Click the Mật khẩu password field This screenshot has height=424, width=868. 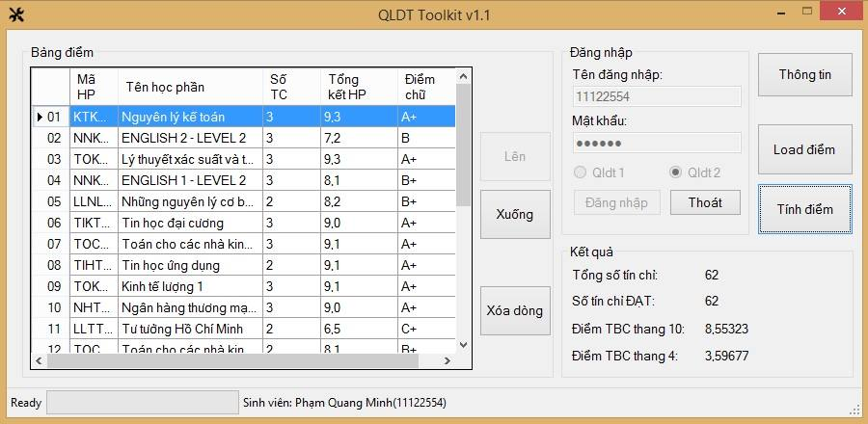(x=656, y=143)
